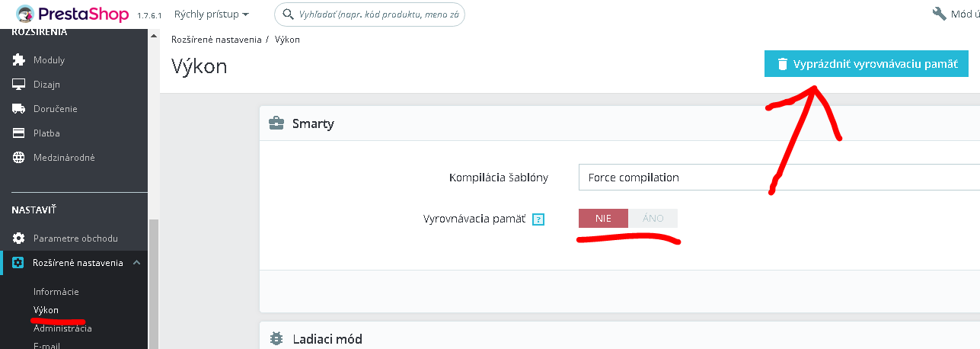Click the Platba credit card icon
980x349 pixels.
pos(19,133)
